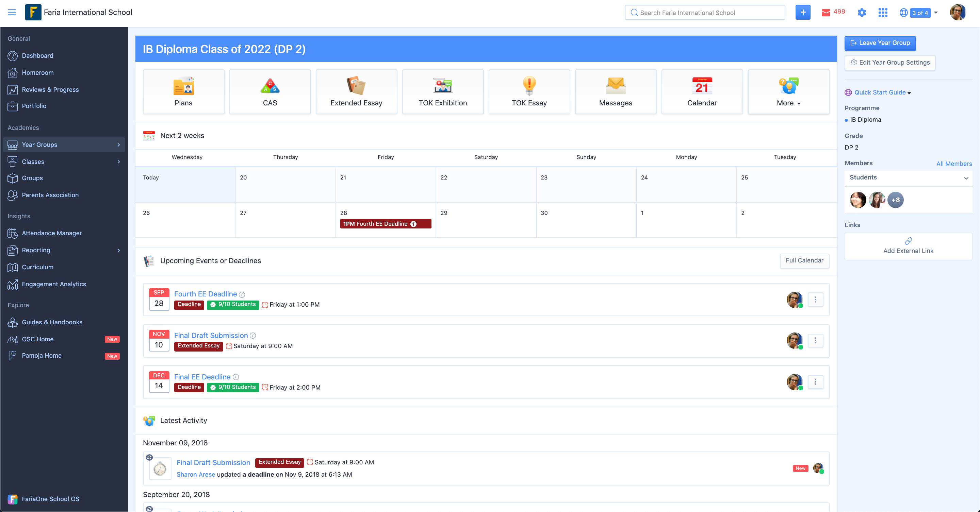980x512 pixels.
Task: Open the apps grid launcher icon
Action: [x=883, y=13]
